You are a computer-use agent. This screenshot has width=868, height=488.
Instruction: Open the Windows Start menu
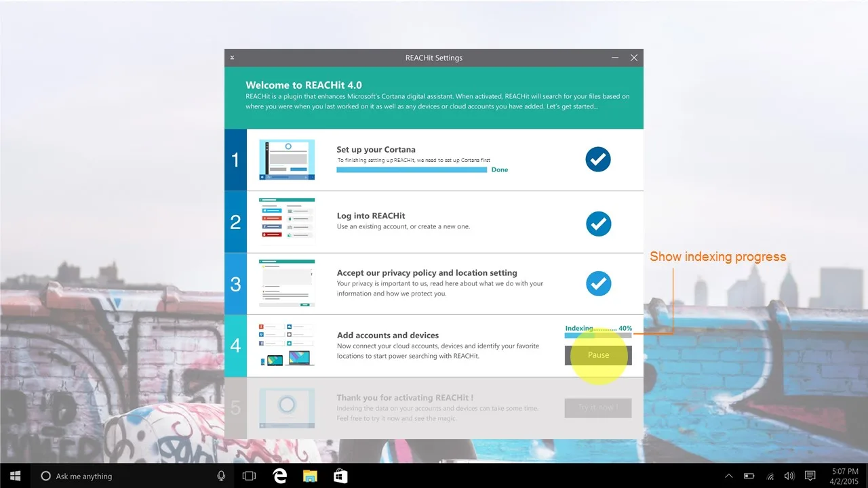click(15, 476)
